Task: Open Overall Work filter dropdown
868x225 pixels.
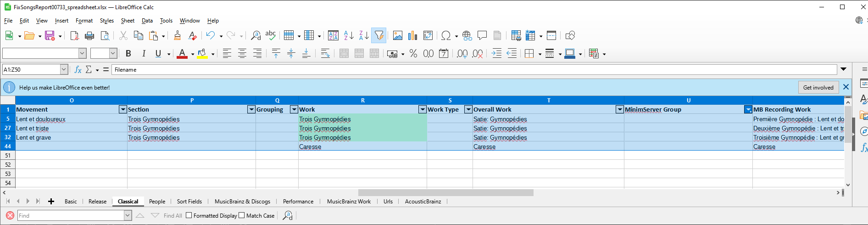Action: click(x=620, y=109)
